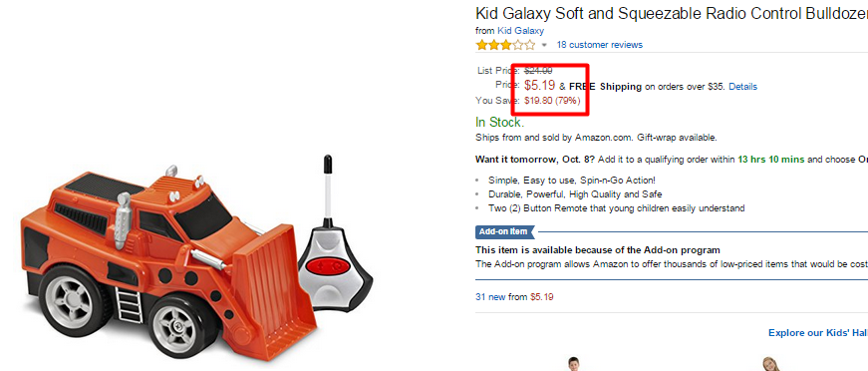
Task: Open free shipping Details link
Action: 742,87
